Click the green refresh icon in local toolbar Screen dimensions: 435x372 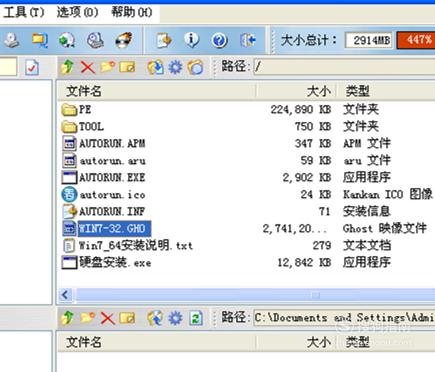196,318
